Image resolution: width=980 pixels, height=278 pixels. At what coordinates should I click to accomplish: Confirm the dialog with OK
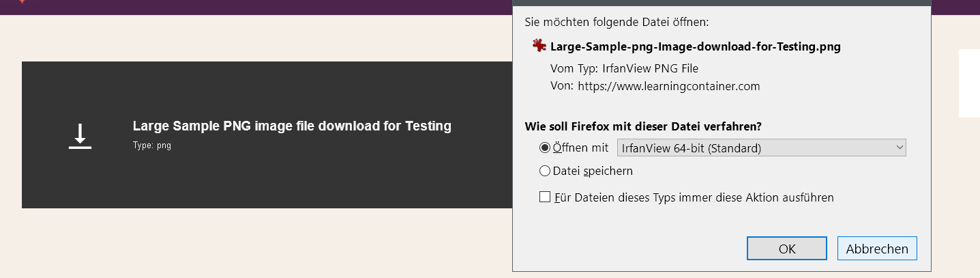tap(787, 249)
